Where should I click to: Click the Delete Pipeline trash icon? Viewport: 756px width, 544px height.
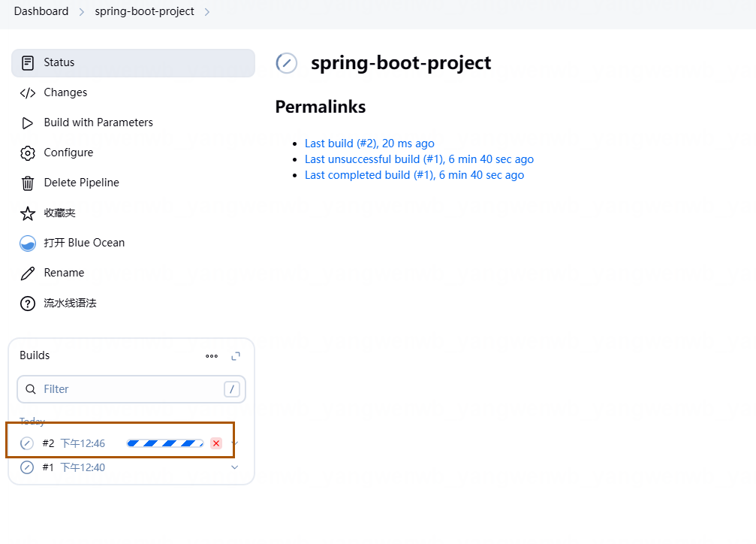pos(28,183)
